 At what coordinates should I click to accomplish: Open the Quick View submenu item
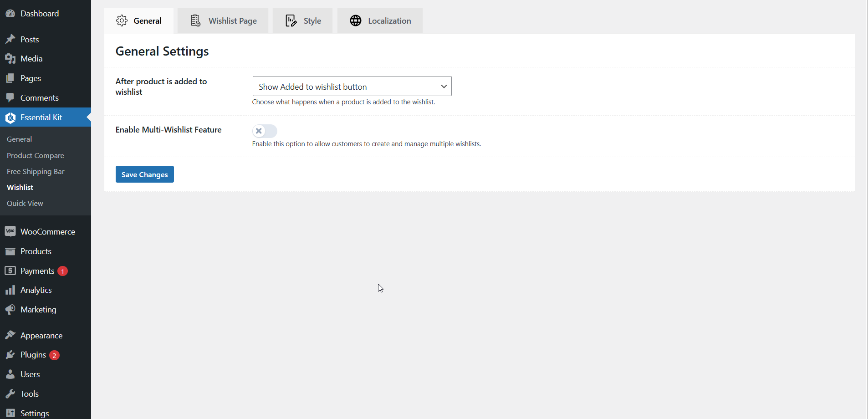pos(25,204)
